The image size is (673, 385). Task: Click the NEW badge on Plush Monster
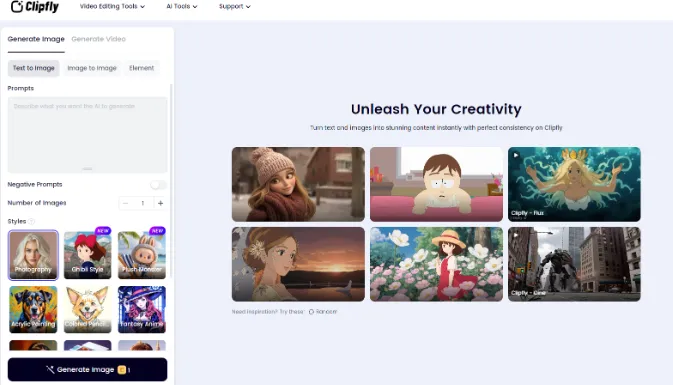(x=158, y=230)
